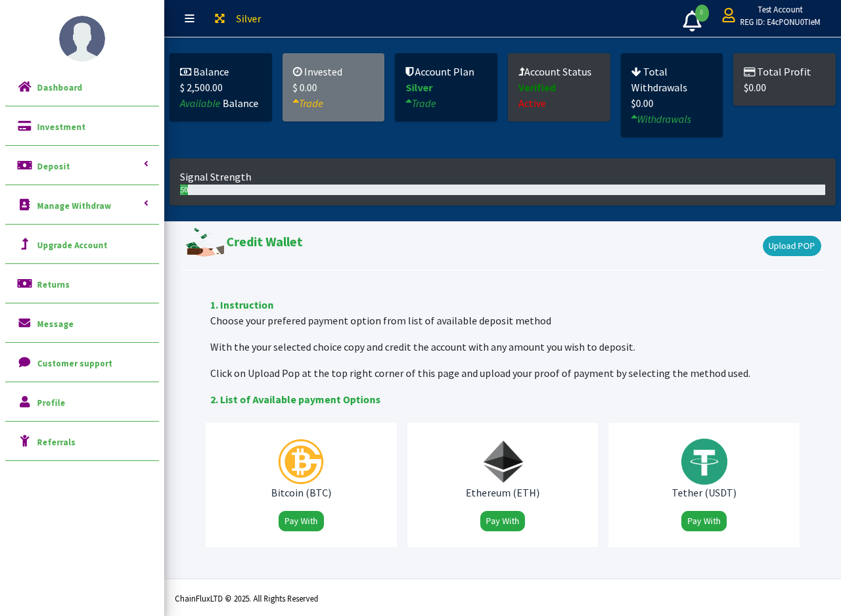Click the Signal Strength progress bar
Image resolution: width=841 pixels, height=616 pixels.
[503, 190]
